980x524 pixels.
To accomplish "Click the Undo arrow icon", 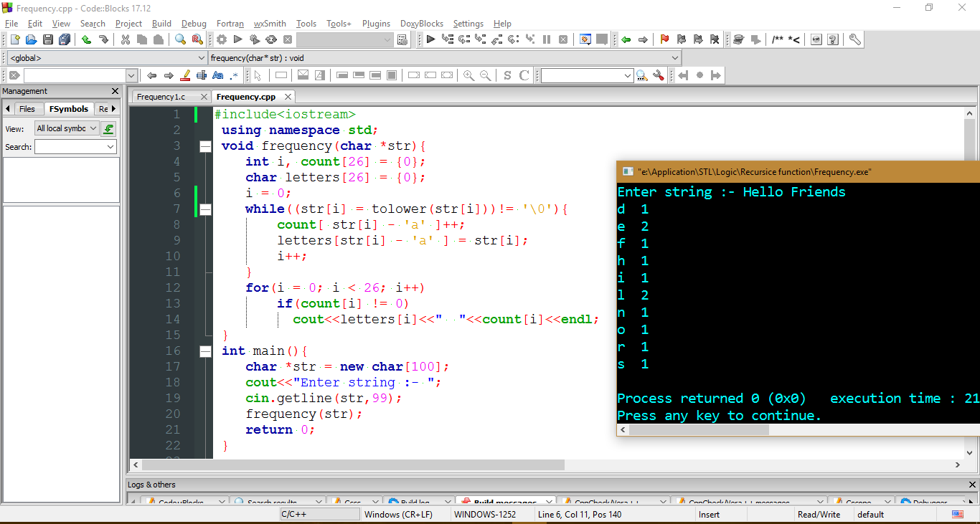I will pos(85,39).
